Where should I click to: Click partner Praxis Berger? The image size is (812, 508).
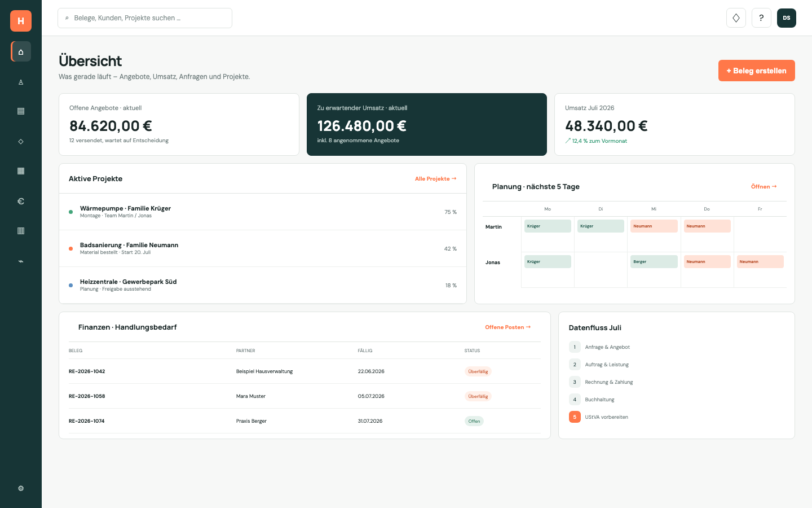pyautogui.click(x=251, y=421)
